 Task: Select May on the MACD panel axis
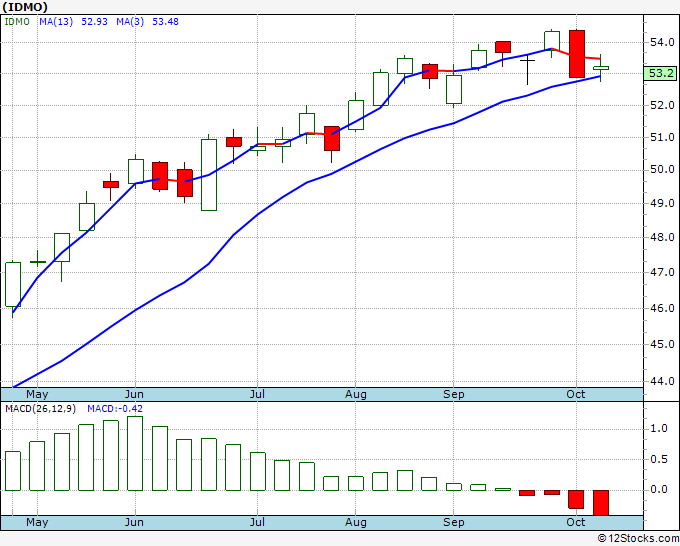[37, 523]
